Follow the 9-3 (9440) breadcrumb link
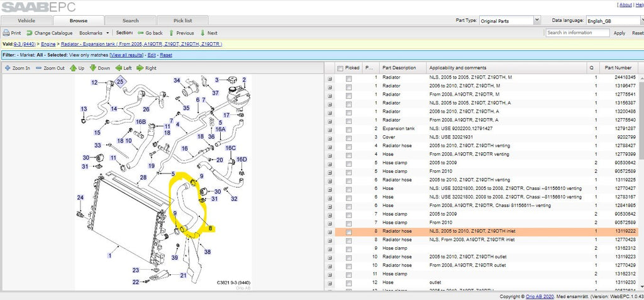 [25, 44]
